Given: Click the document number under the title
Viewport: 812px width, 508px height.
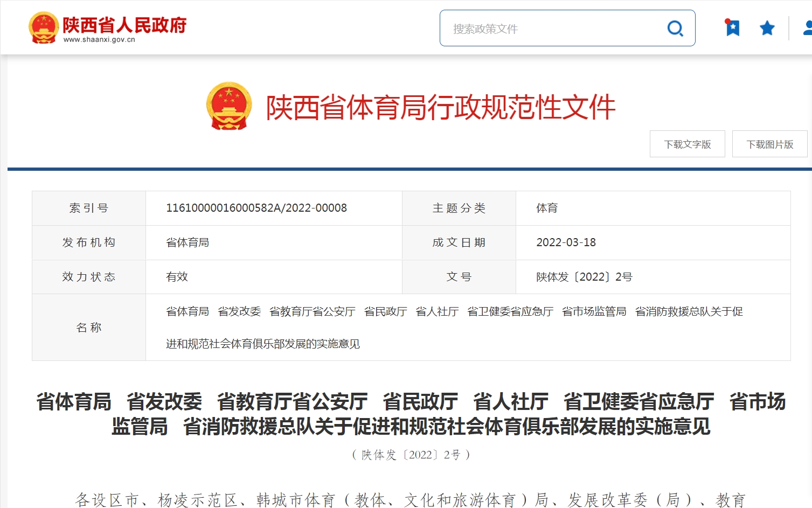Looking at the screenshot, I should click(x=411, y=455).
